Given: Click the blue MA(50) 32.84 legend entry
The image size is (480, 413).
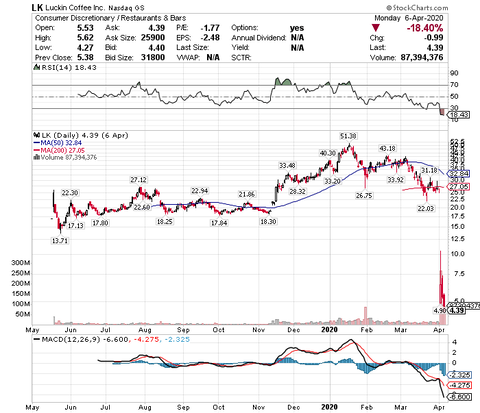Looking at the screenshot, I should click(x=58, y=143).
